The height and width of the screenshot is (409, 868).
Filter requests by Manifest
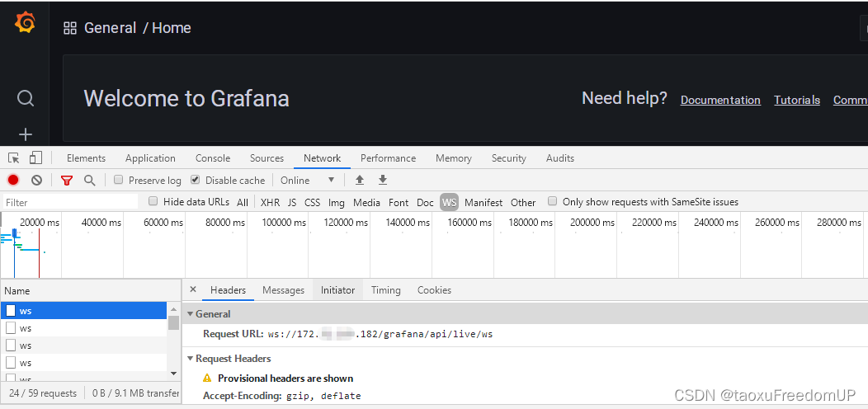(484, 203)
